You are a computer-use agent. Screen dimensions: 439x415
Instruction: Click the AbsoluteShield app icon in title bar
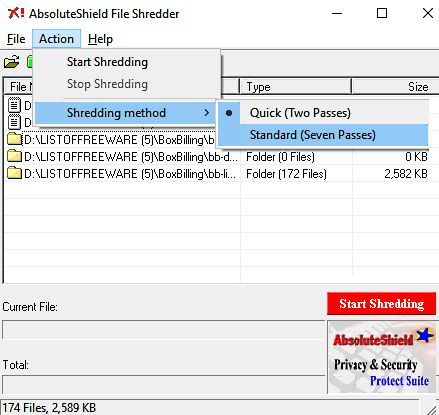point(16,13)
